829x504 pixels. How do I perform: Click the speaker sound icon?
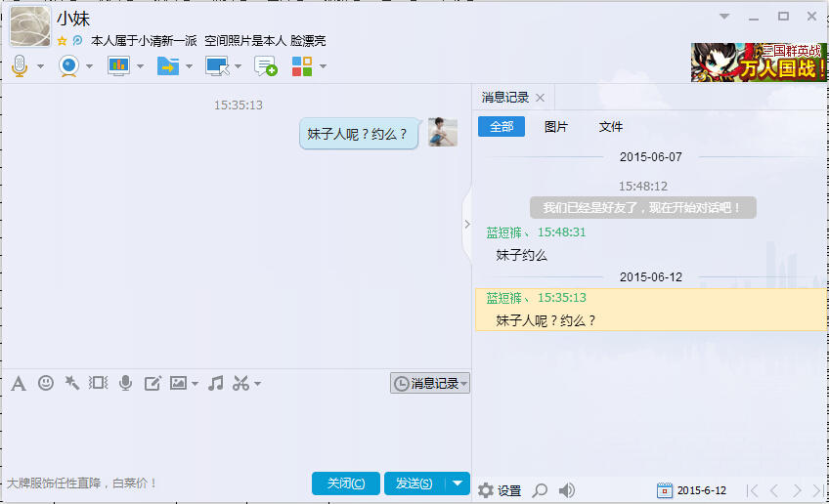coord(567,490)
